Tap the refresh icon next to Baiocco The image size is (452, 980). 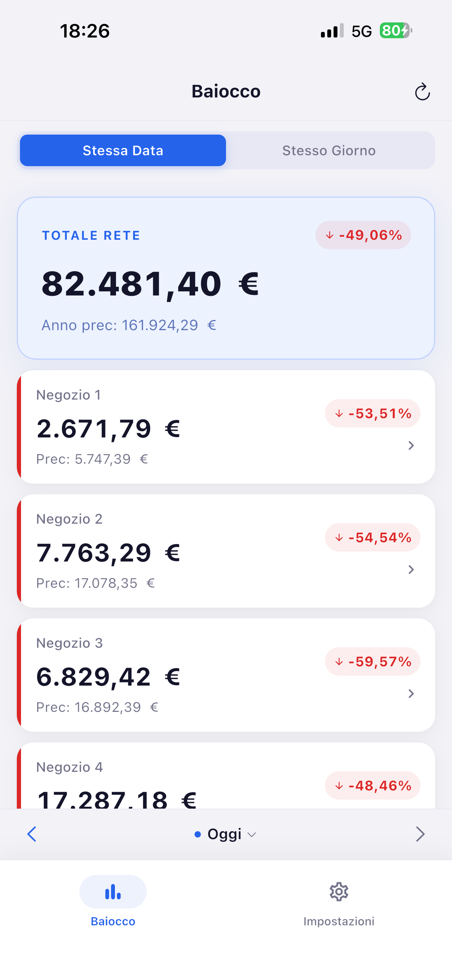coord(422,92)
